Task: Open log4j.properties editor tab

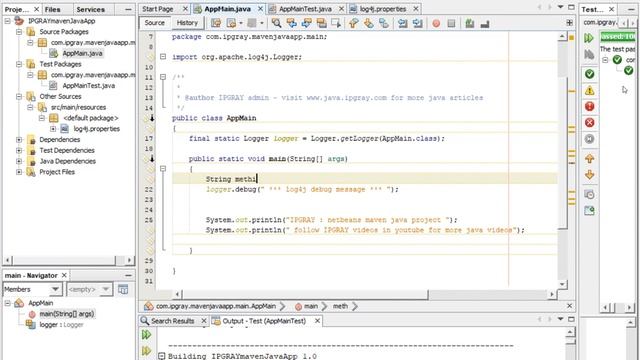Action: pos(383,9)
